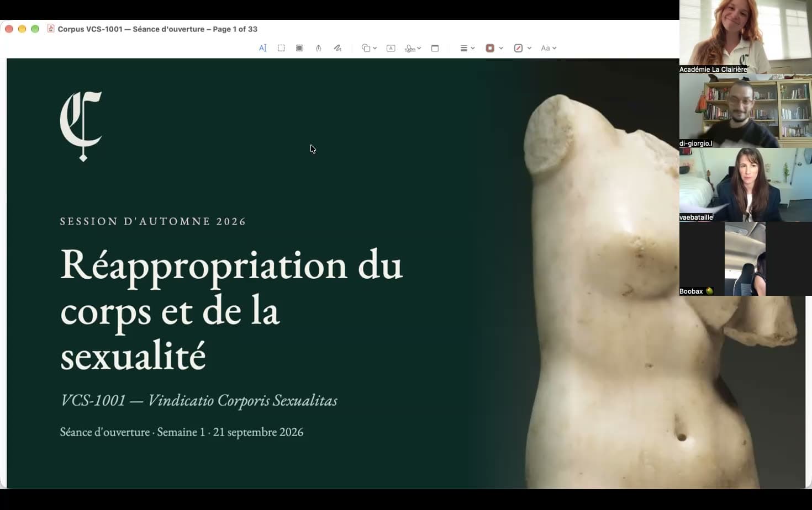Select Boobax participant video tile

point(746,258)
